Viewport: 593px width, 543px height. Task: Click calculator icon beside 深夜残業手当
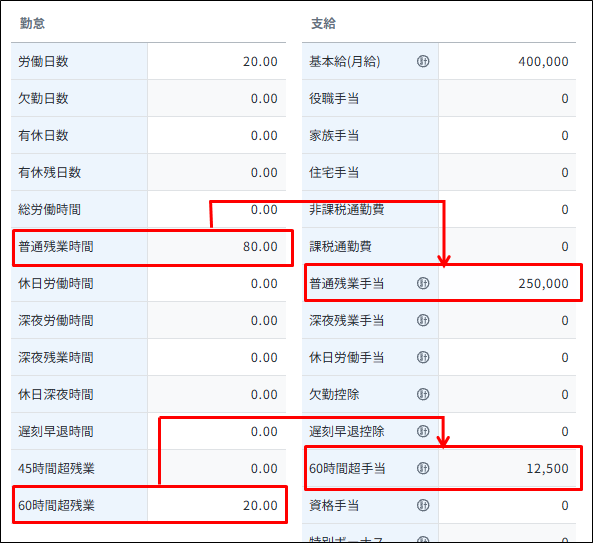tap(423, 320)
